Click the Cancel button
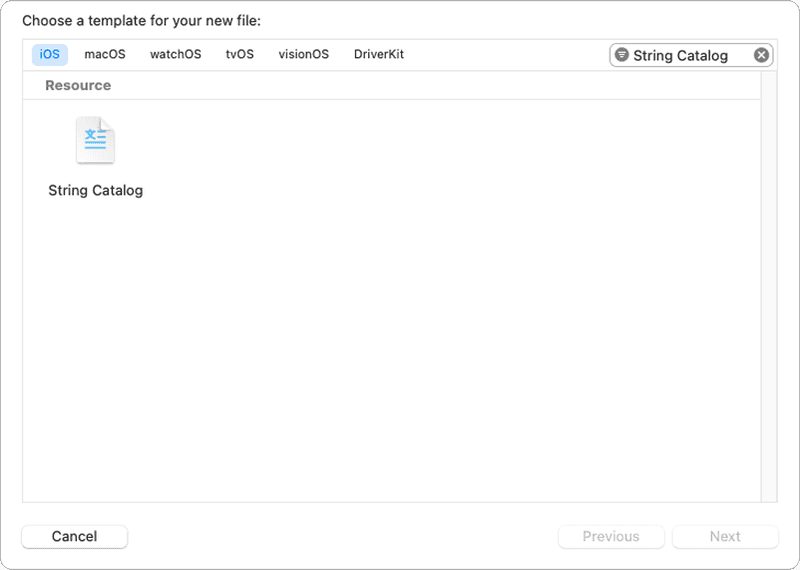Image resolution: width=800 pixels, height=570 pixels. click(74, 536)
